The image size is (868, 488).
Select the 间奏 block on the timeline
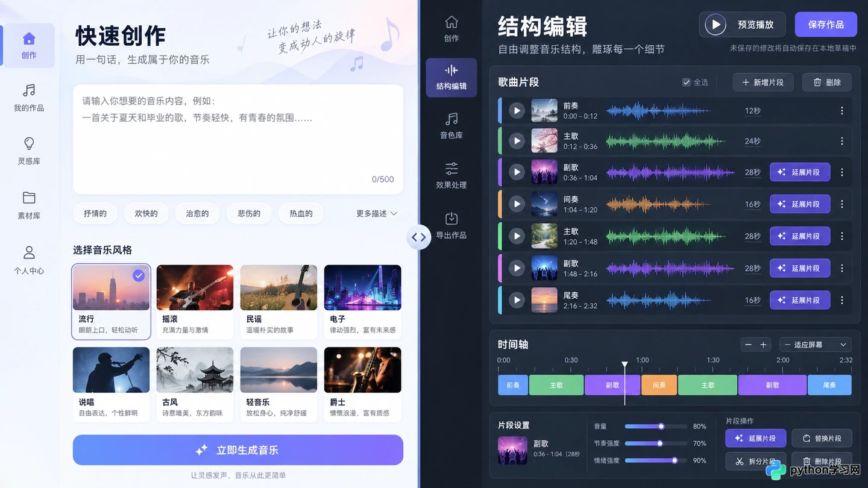click(x=659, y=385)
